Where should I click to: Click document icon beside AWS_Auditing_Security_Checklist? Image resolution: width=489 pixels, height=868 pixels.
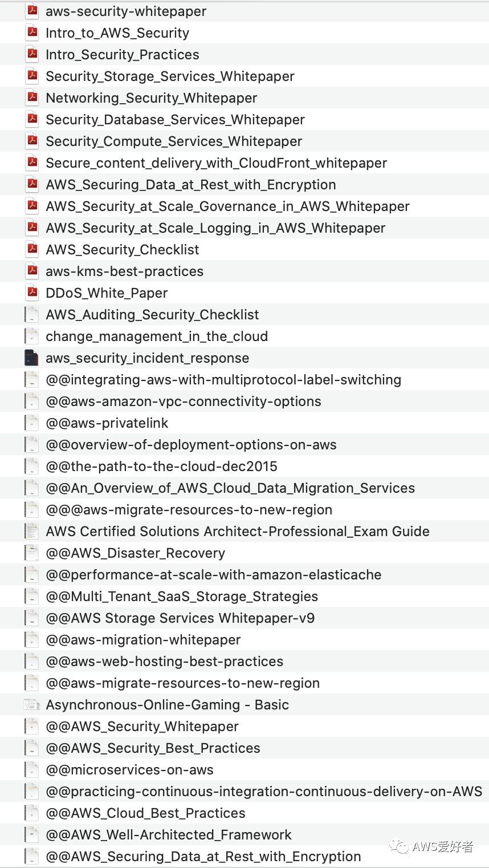point(32,314)
